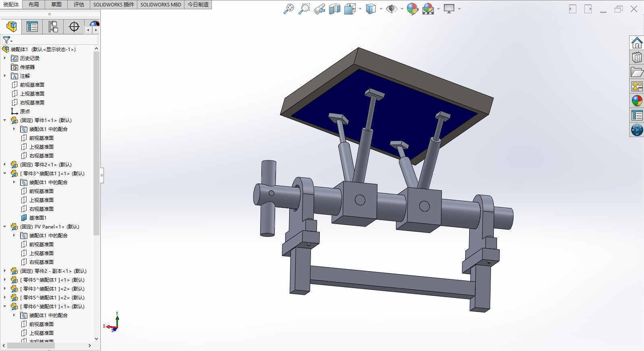Switch to the PropertyManager tab icon

(32, 27)
